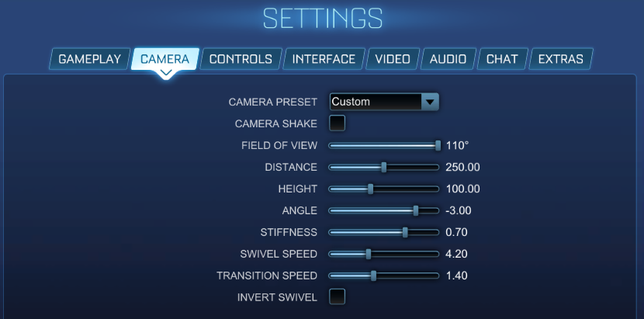This screenshot has width=644, height=319.
Task: Switch to the Controls tab
Action: (x=241, y=59)
